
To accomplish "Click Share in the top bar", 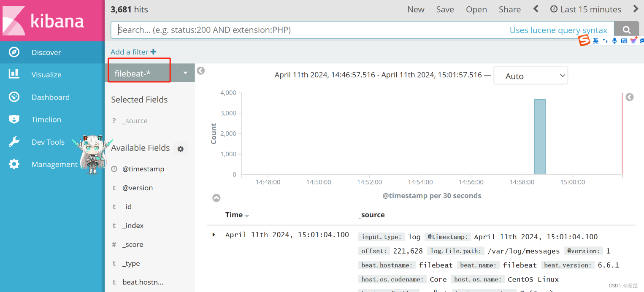I will click(510, 9).
